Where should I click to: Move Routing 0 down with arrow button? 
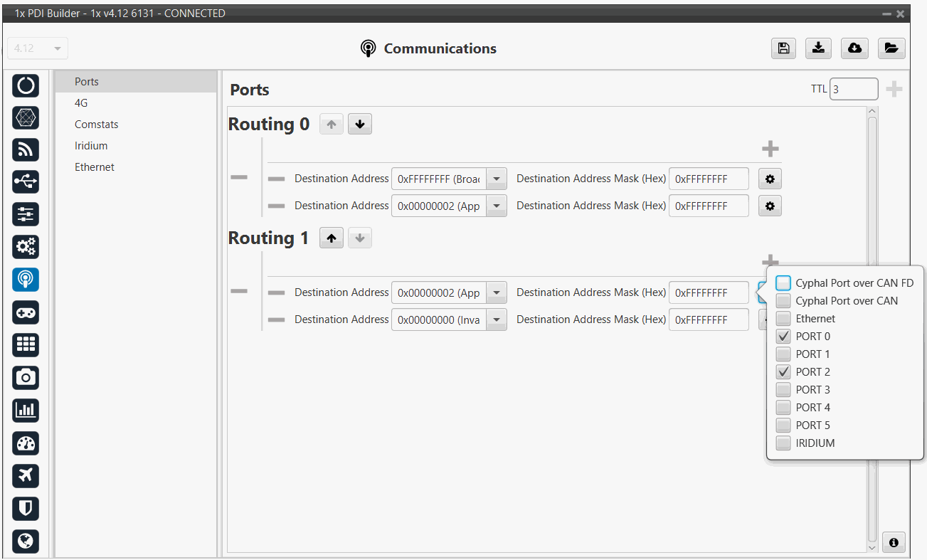pos(359,125)
